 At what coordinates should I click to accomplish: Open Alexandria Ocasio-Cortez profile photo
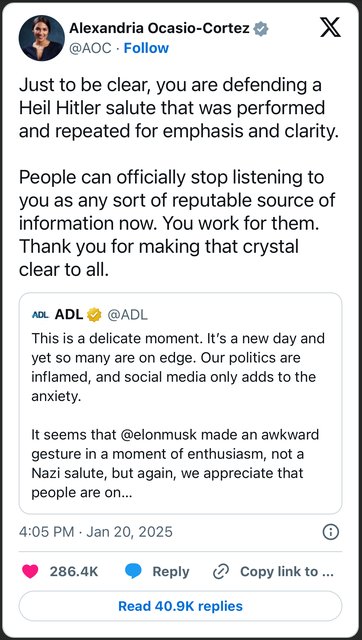(x=42, y=38)
